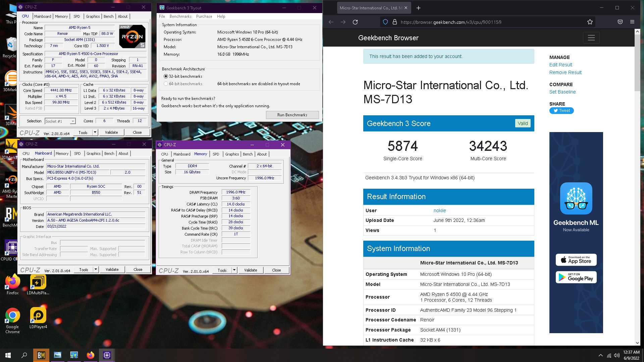
Task: Click browser page vertical scrollbar
Action: coord(637,63)
